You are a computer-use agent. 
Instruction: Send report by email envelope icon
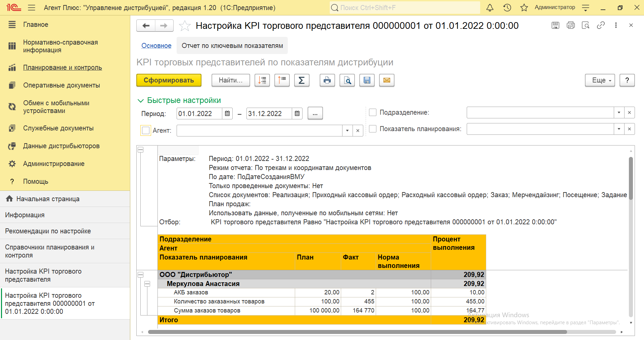[x=387, y=80]
